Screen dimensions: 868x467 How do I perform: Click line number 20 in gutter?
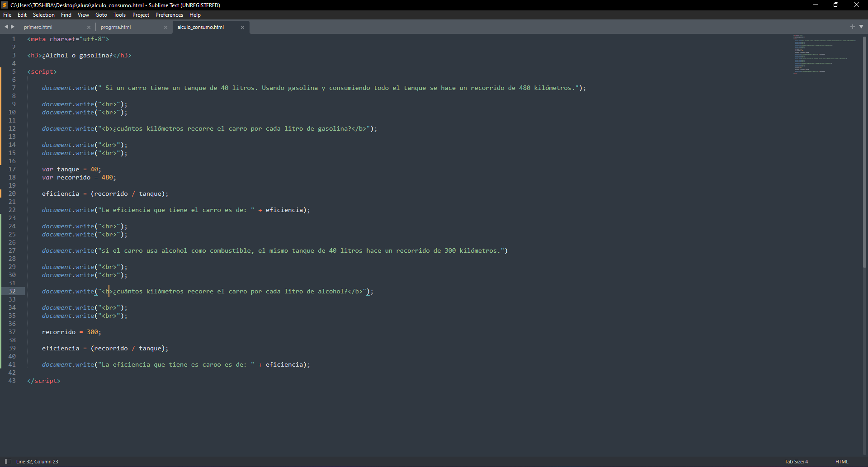point(12,194)
